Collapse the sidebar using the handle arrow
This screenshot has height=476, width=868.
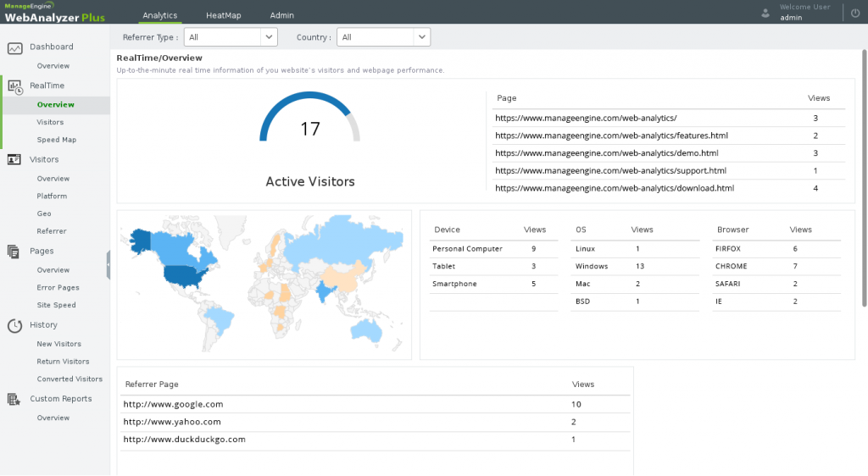[x=108, y=265]
